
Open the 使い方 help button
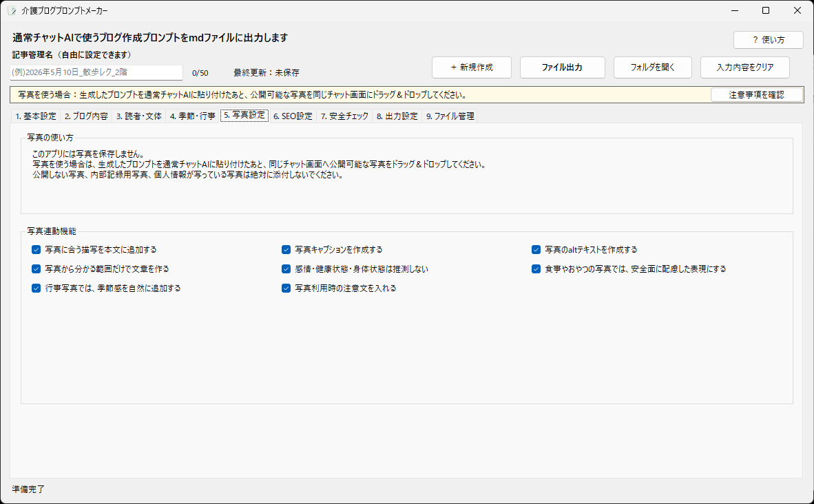(769, 40)
